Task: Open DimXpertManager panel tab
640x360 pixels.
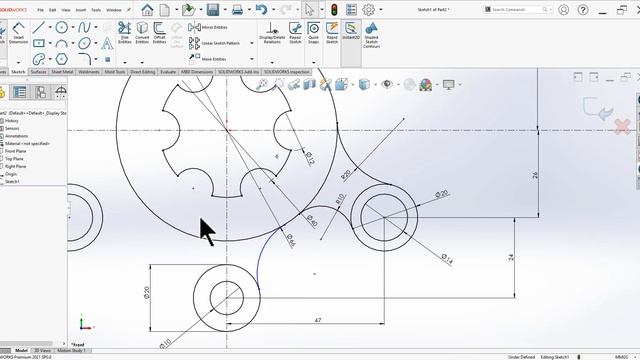Action: (61, 92)
